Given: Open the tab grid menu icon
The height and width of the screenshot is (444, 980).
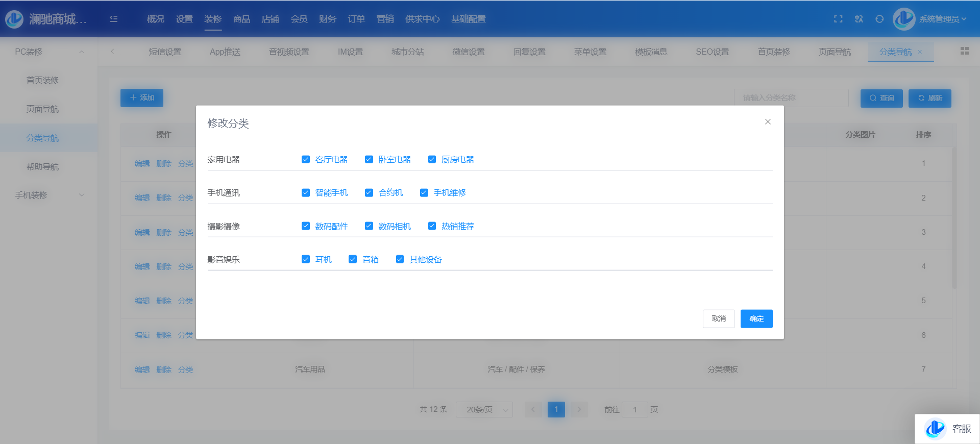Looking at the screenshot, I should click(x=964, y=51).
